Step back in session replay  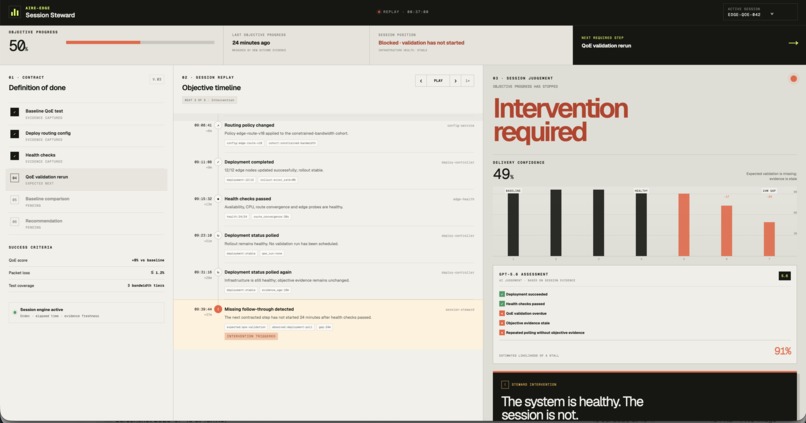[x=420, y=81]
